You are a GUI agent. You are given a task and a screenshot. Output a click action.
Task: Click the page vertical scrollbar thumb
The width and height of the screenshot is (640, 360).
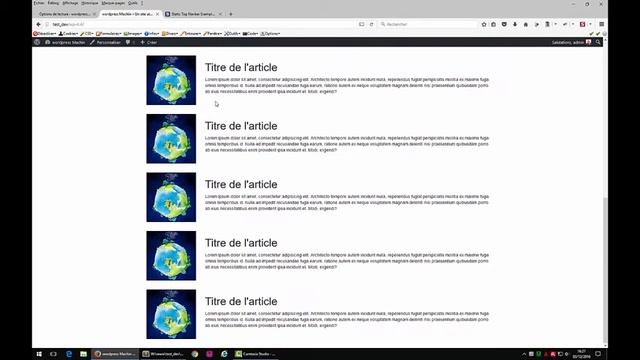coord(605,269)
